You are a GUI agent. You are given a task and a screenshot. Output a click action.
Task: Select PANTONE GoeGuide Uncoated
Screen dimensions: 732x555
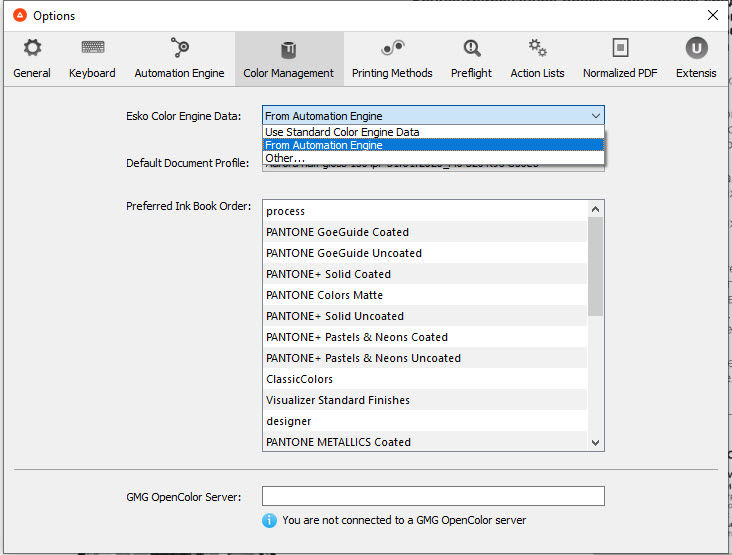pos(425,253)
